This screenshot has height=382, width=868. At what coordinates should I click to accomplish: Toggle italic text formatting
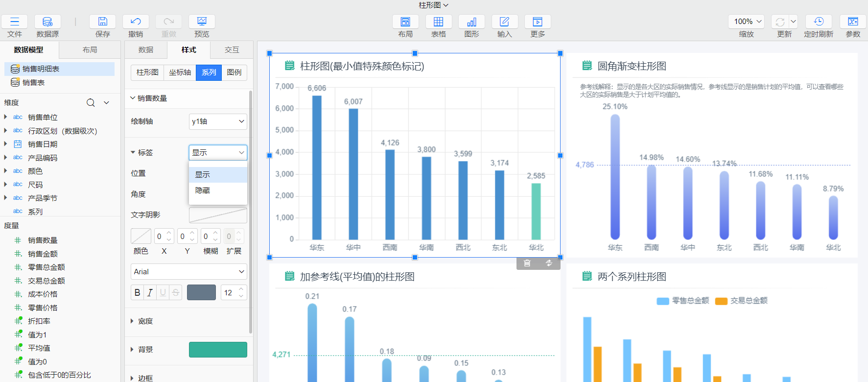[150, 292]
